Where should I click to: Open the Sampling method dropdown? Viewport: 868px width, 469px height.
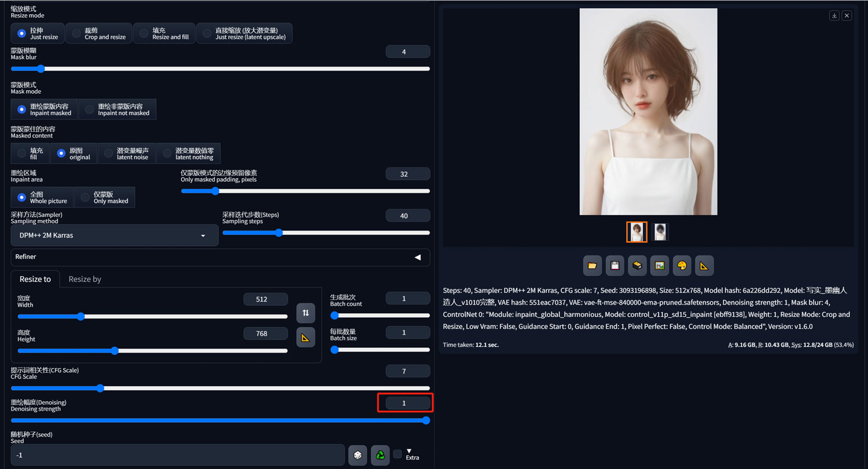(115, 236)
